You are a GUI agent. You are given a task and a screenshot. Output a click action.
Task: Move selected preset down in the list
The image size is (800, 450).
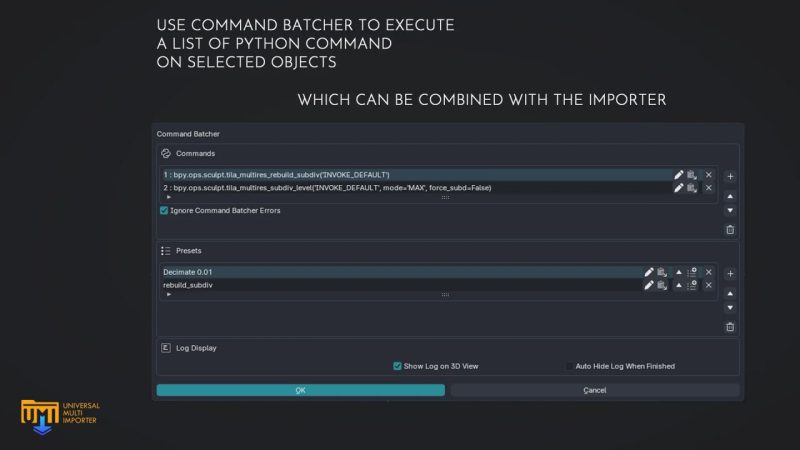(x=730, y=307)
